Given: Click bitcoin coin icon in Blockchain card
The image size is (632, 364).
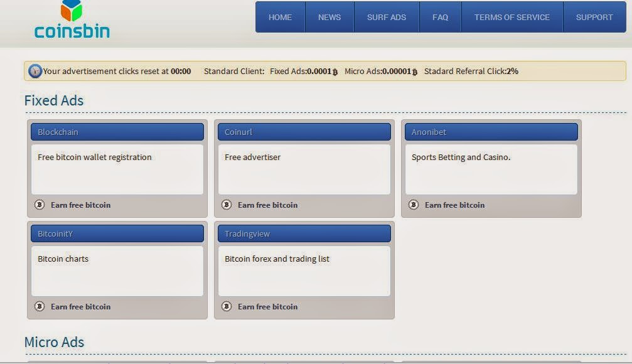Looking at the screenshot, I should pos(40,205).
